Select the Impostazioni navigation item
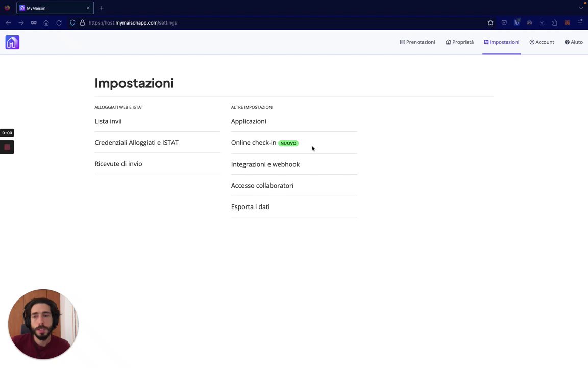588x368 pixels. [x=501, y=42]
